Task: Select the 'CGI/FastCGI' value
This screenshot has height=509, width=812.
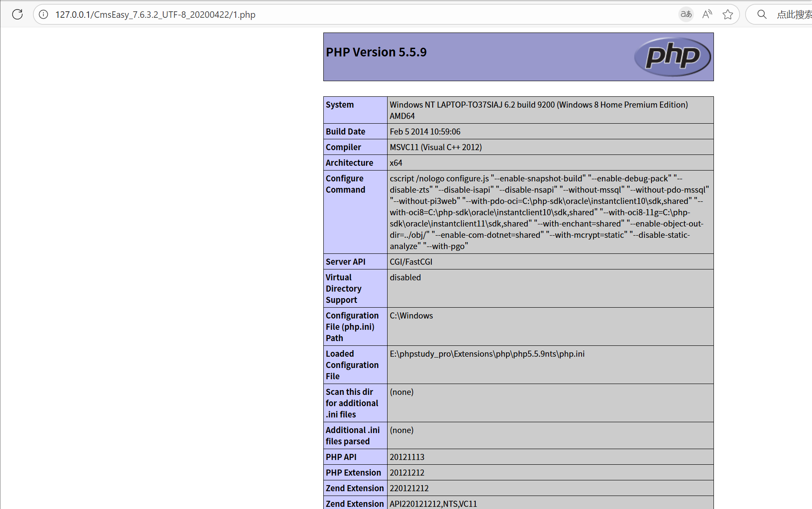Action: (411, 262)
